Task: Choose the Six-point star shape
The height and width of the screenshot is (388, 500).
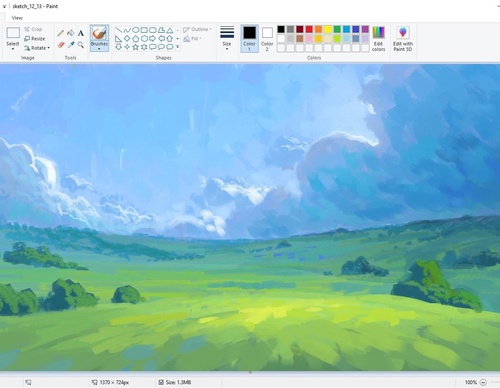Action: (x=144, y=47)
